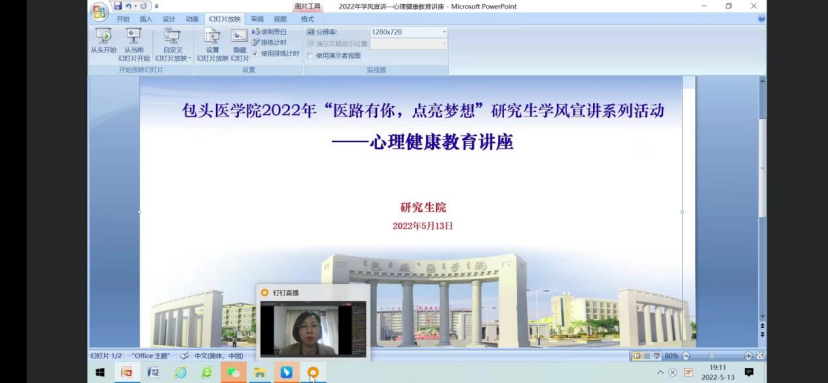Click 从当前幻灯片开始 icon

134,45
